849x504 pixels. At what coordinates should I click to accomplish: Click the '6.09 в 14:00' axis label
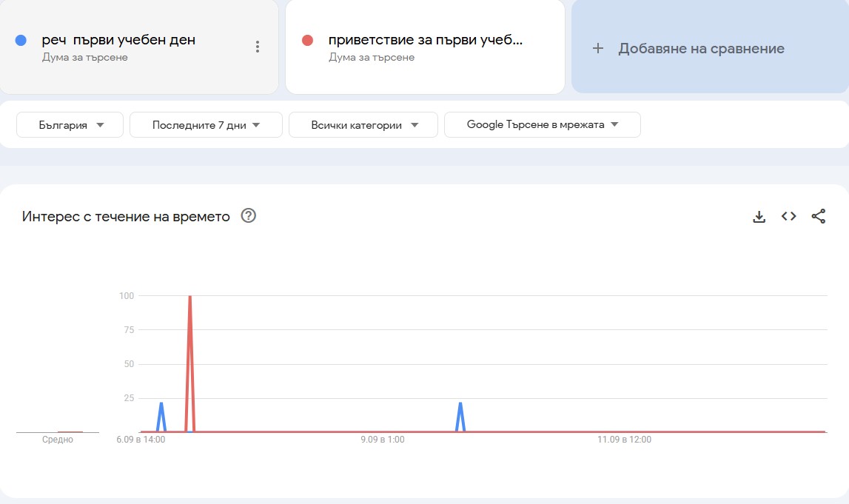point(141,439)
